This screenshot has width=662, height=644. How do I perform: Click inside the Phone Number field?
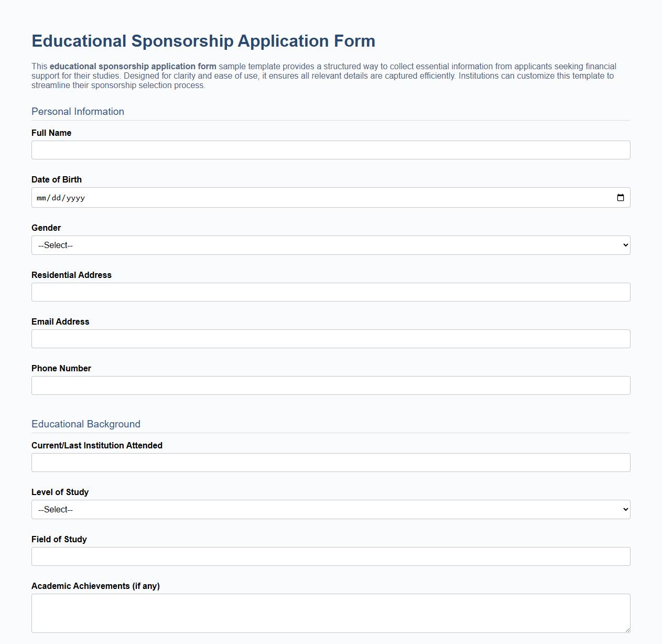point(331,385)
